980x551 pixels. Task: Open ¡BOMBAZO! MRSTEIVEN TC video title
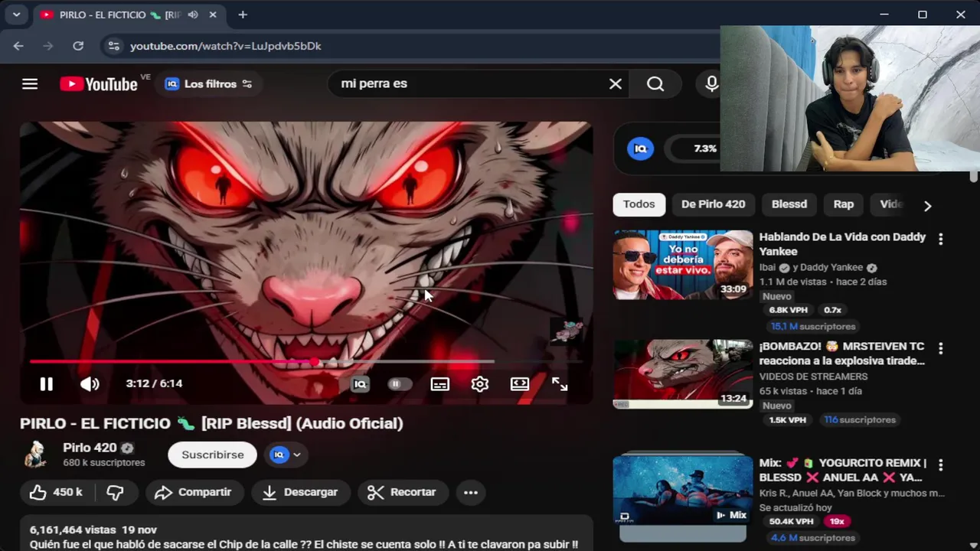click(x=842, y=354)
